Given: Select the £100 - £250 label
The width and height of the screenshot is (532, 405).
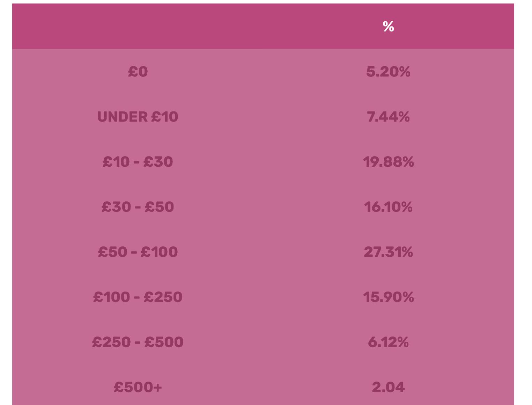Looking at the screenshot, I should click(138, 297).
